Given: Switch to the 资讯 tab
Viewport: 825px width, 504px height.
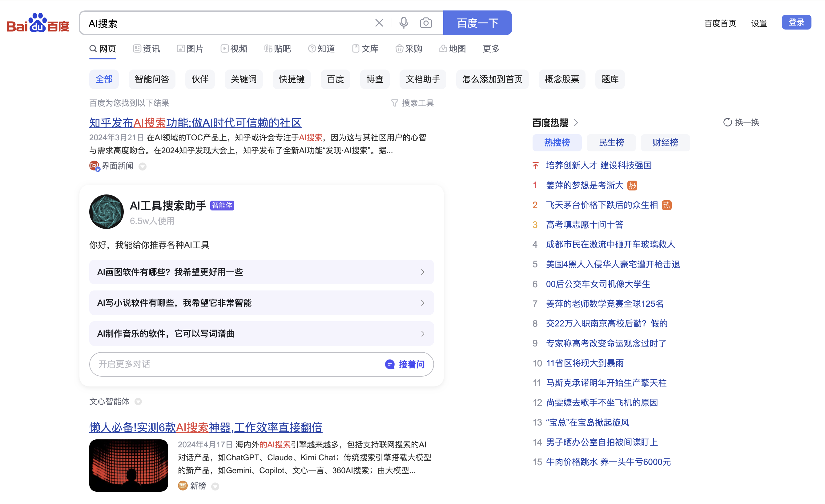Looking at the screenshot, I should 147,49.
